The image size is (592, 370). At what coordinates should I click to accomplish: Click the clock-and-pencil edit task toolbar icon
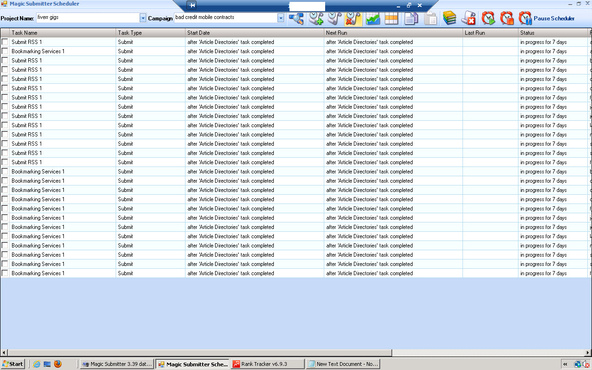click(x=335, y=18)
